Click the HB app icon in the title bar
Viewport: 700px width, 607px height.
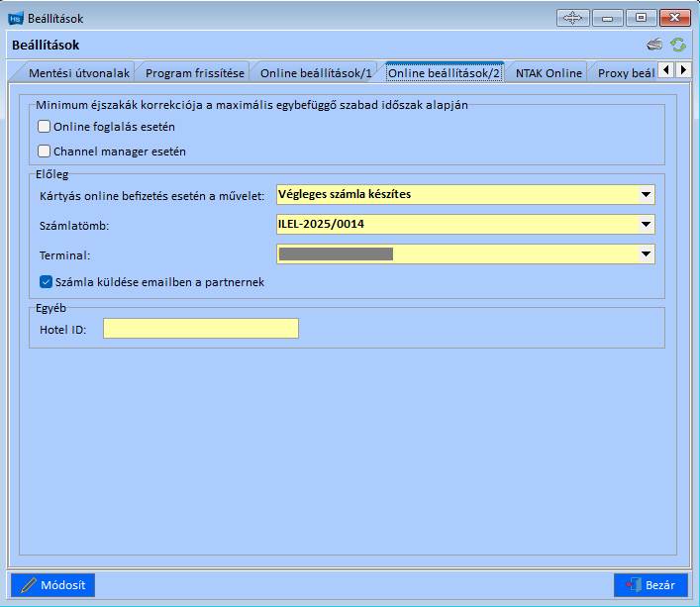16,19
